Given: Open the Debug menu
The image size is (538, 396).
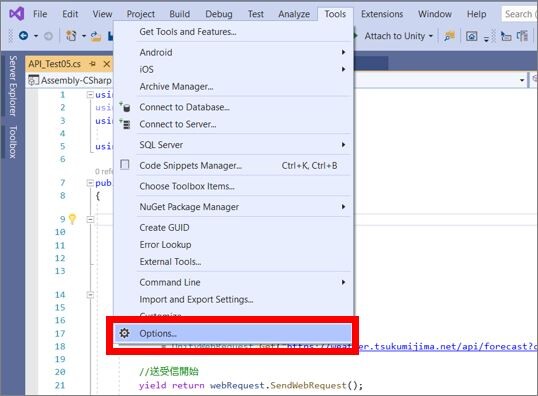Looking at the screenshot, I should [x=219, y=14].
